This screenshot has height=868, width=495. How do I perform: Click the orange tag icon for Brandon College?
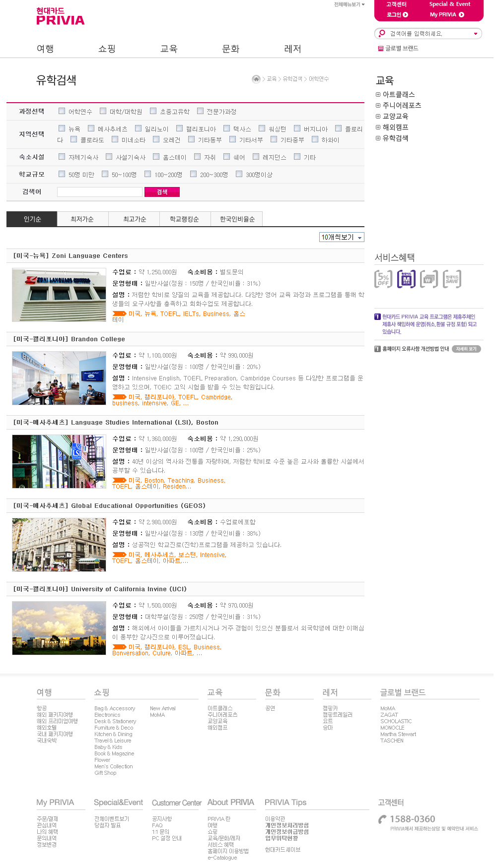pyautogui.click(x=119, y=397)
